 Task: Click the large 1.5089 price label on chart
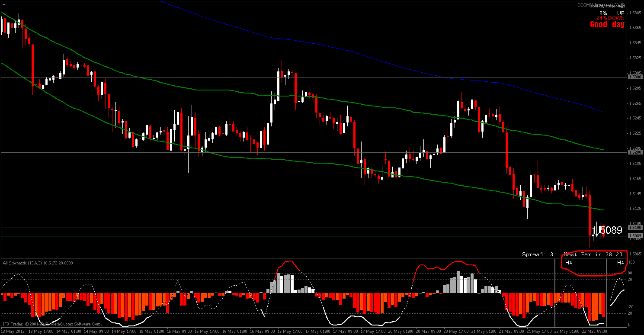(607, 231)
